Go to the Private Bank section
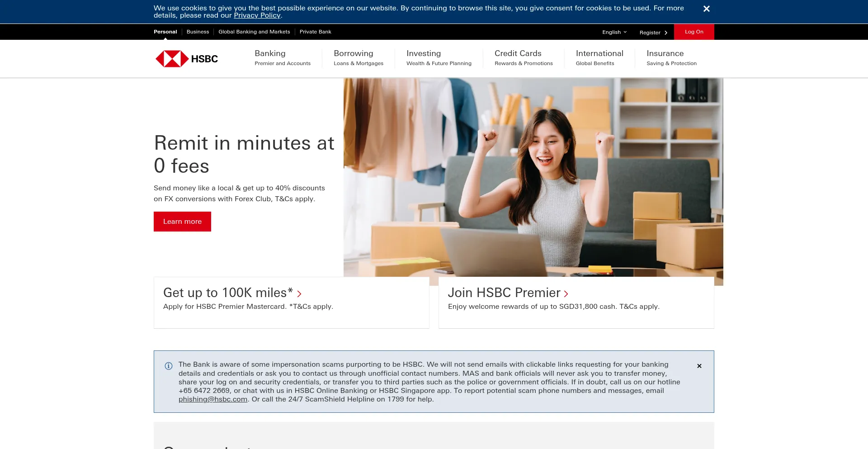The height and width of the screenshot is (449, 868). click(315, 32)
